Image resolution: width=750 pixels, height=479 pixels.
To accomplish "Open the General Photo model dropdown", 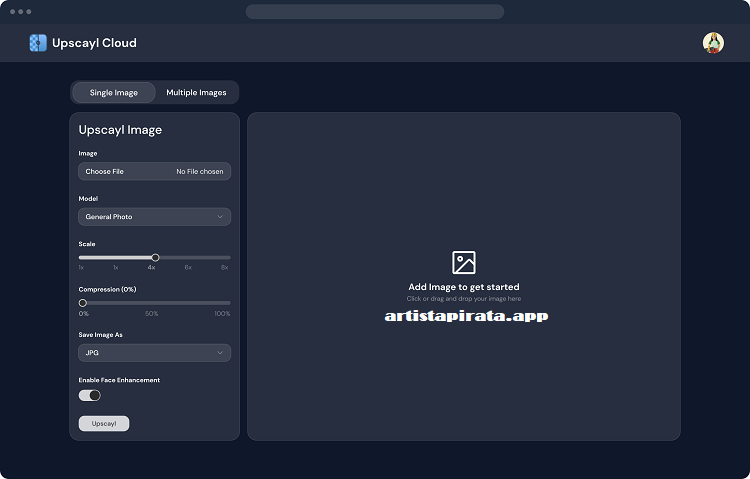I will click(154, 217).
